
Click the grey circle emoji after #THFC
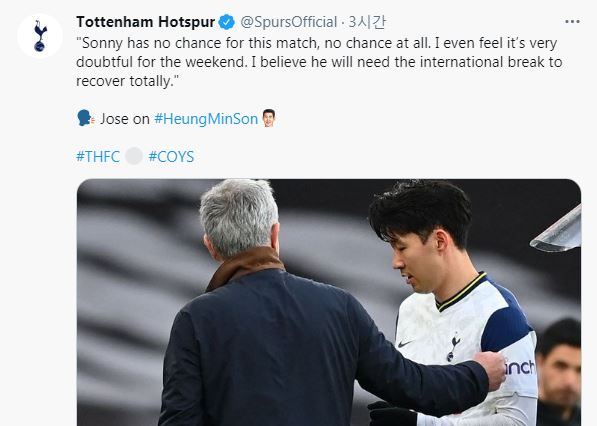tap(134, 156)
